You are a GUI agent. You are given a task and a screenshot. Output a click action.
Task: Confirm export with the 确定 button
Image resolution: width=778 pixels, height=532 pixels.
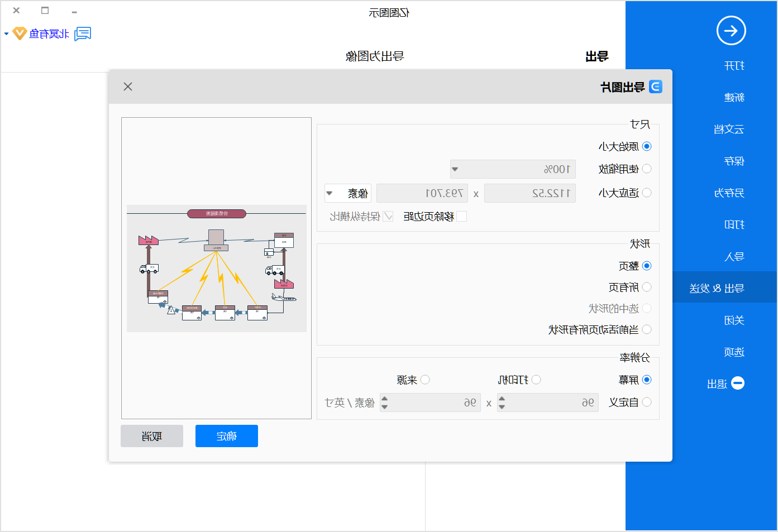(x=227, y=436)
